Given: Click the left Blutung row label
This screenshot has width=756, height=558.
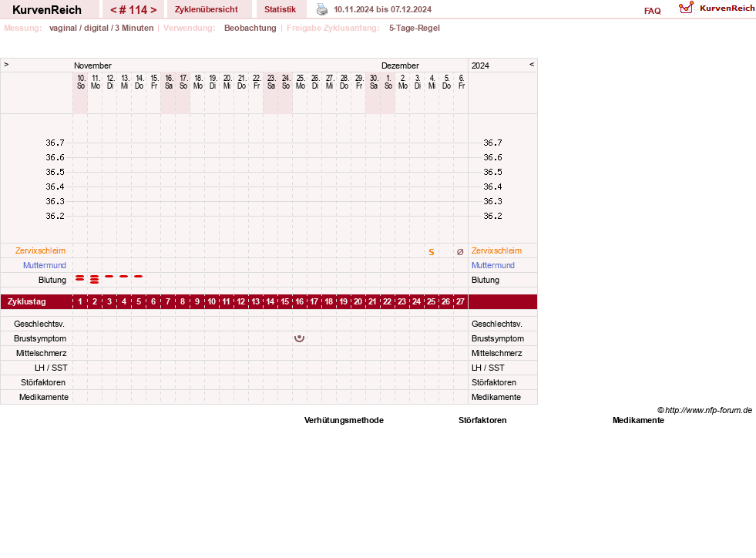Looking at the screenshot, I should click(x=52, y=280).
